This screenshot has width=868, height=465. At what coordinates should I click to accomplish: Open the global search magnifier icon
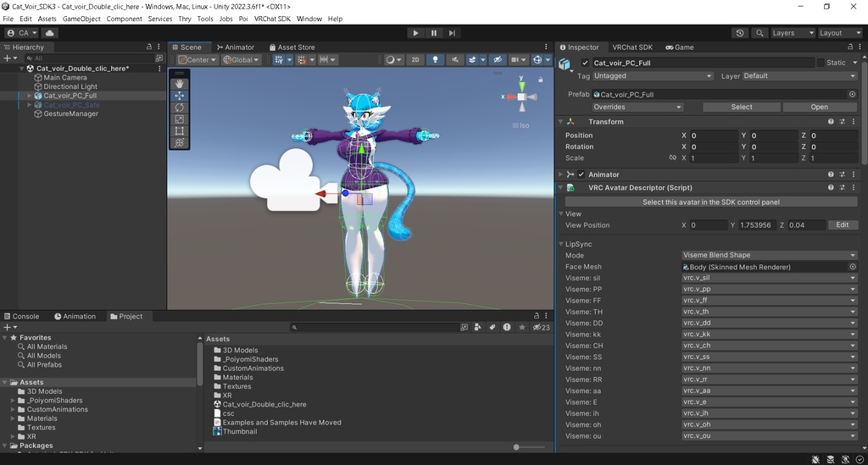click(x=760, y=33)
